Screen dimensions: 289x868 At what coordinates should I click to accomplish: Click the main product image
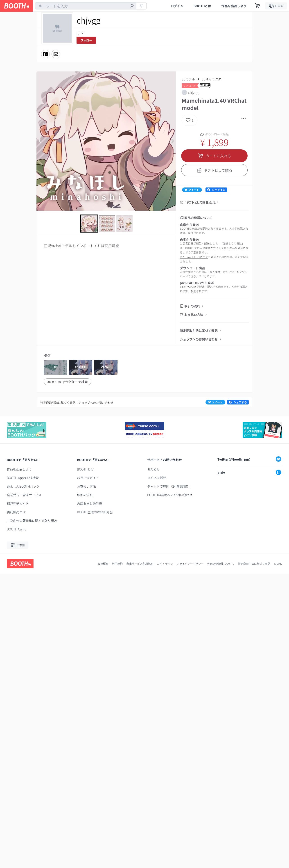[106, 141]
